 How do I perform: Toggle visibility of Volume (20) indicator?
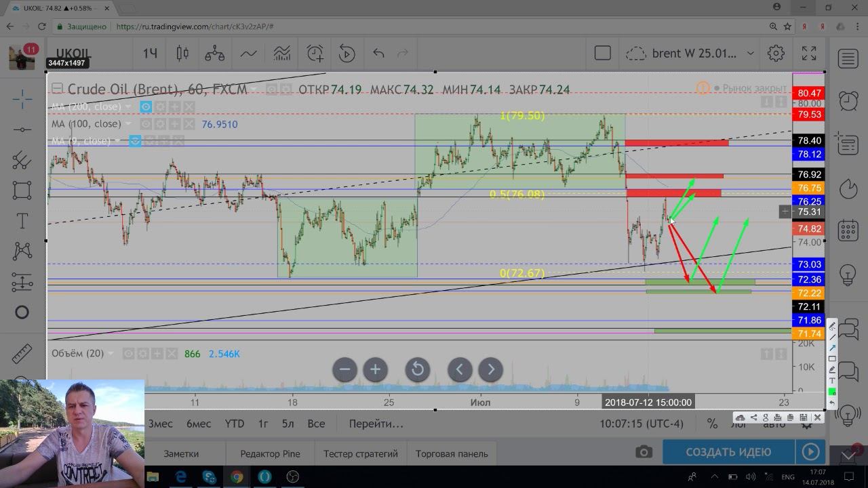coord(128,354)
